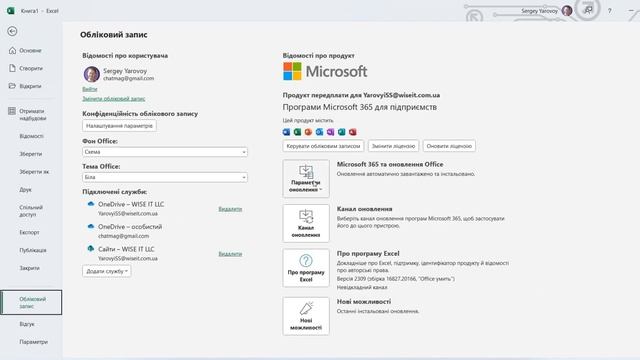This screenshot has height=360, width=640.
Task: Click the Excel product icon
Action: (x=298, y=132)
